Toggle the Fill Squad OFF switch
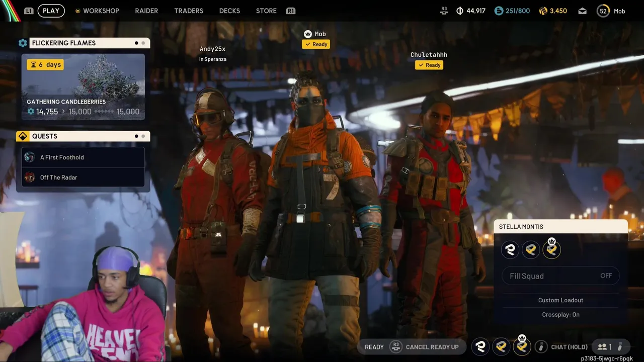644x362 pixels. pos(561,276)
